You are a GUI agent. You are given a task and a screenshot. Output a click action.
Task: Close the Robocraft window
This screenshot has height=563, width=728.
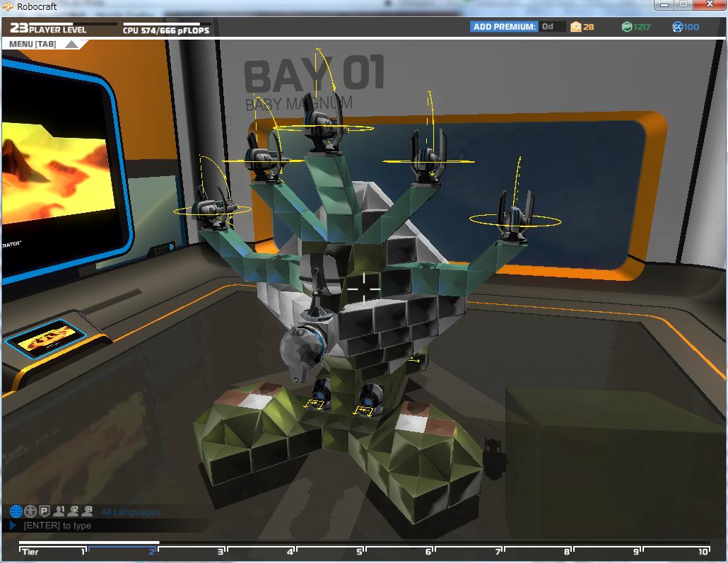[x=709, y=5]
